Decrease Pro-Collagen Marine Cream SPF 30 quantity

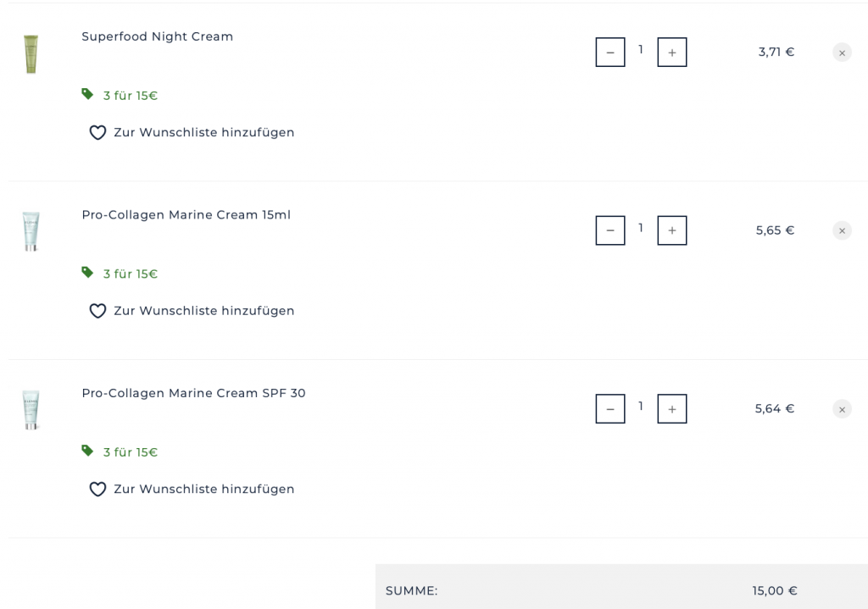point(610,409)
